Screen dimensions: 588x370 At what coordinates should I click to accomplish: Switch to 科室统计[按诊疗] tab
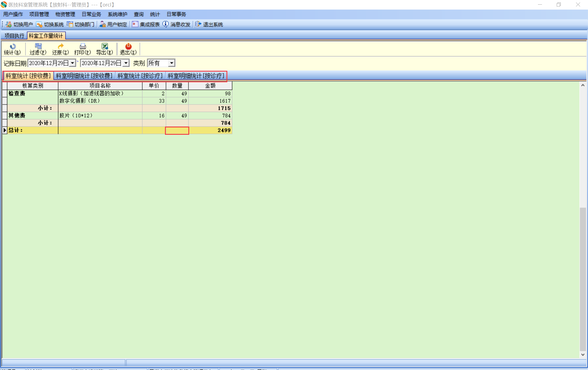pos(140,76)
